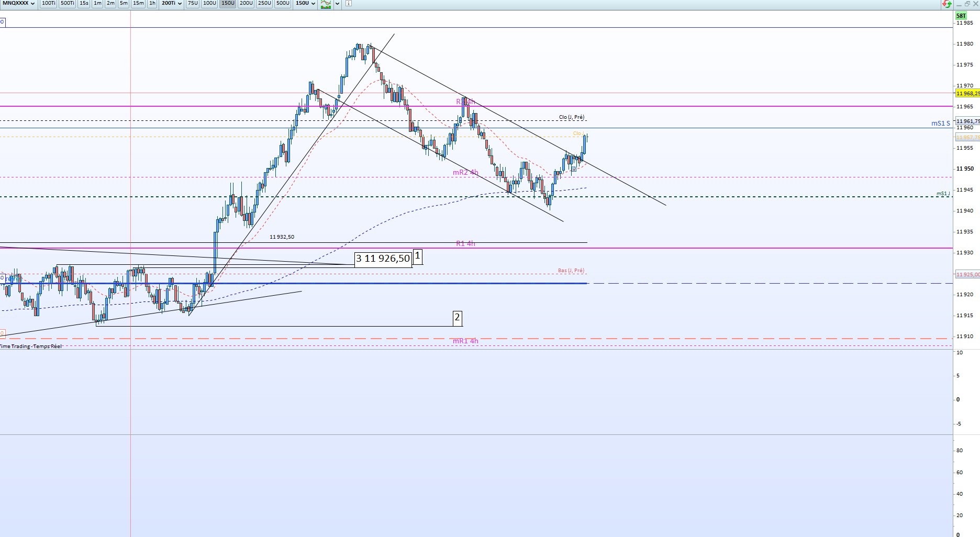The image size is (980, 537).
Task: Open the MNQXXXX instrument selector
Action: pyautogui.click(x=19, y=3)
